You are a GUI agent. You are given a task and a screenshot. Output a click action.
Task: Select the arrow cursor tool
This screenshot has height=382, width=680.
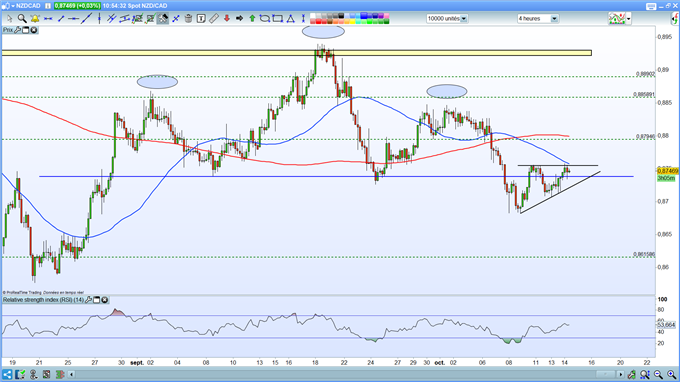tap(10, 18)
